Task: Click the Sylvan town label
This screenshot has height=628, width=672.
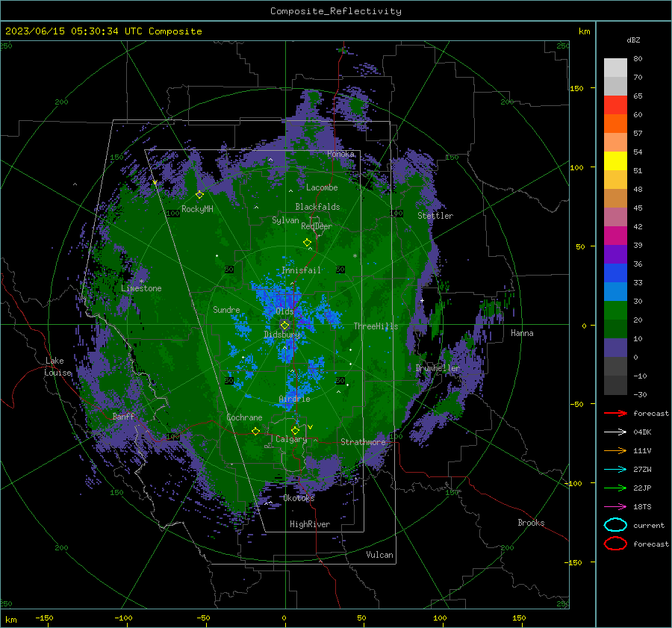Action: click(285, 220)
